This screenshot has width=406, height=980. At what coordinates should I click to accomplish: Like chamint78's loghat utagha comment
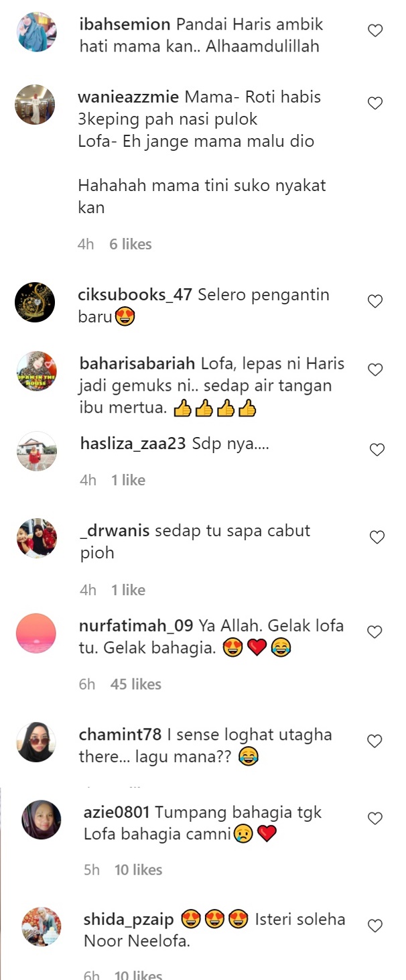tap(376, 741)
